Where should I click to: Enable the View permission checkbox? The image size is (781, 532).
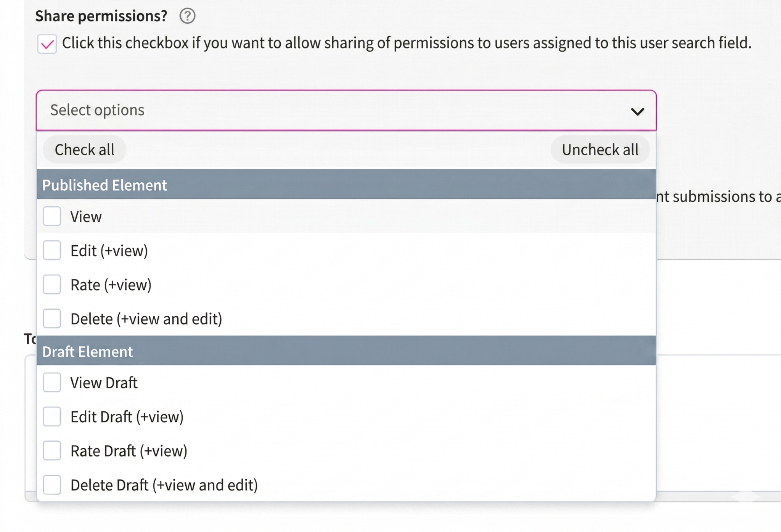[x=52, y=216]
